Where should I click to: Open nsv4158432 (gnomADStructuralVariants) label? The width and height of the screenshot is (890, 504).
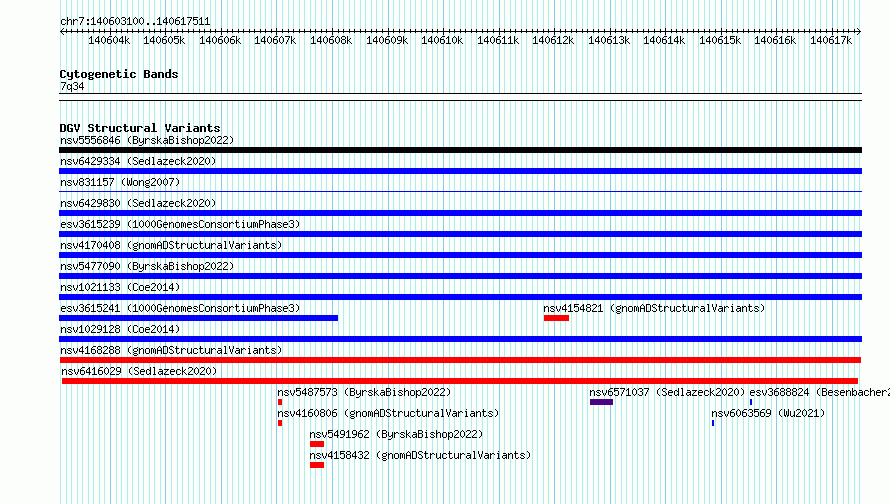pos(420,455)
